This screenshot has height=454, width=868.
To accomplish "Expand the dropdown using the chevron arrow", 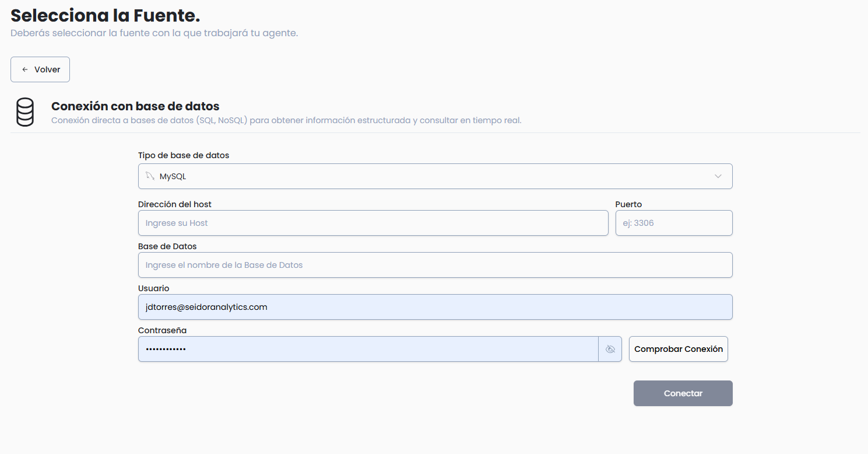I will click(718, 176).
